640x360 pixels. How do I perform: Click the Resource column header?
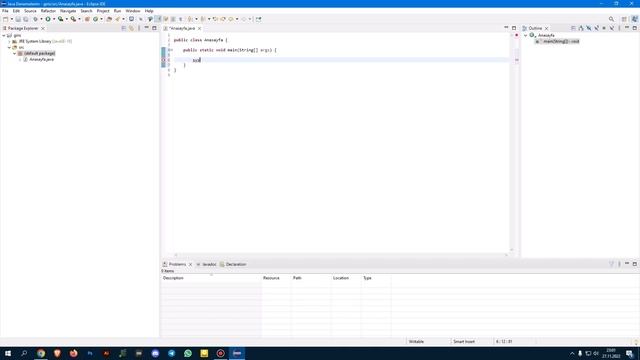tap(276, 278)
